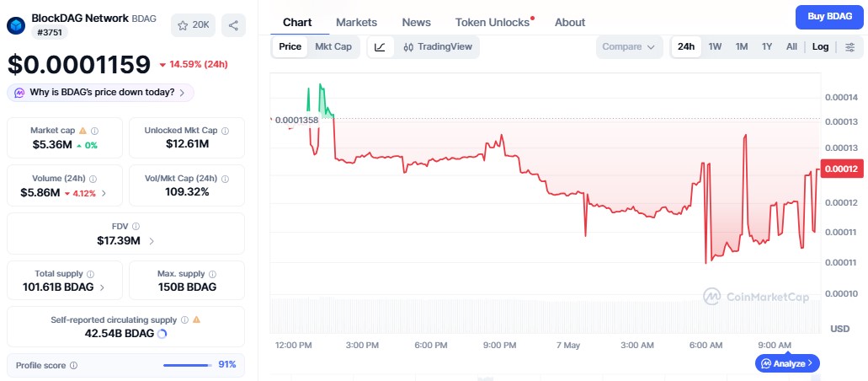This screenshot has height=381, width=868.
Task: Open circulating supply info icon
Action: 185,320
